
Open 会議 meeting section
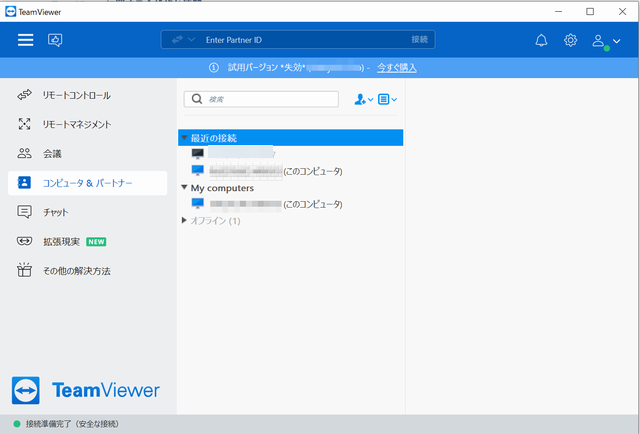[x=87, y=154]
